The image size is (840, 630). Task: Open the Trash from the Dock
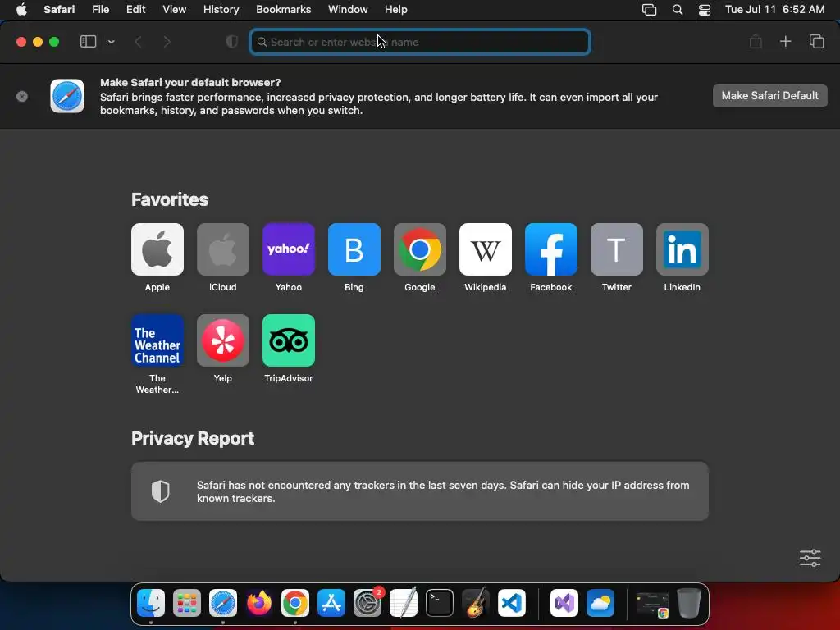pos(689,603)
